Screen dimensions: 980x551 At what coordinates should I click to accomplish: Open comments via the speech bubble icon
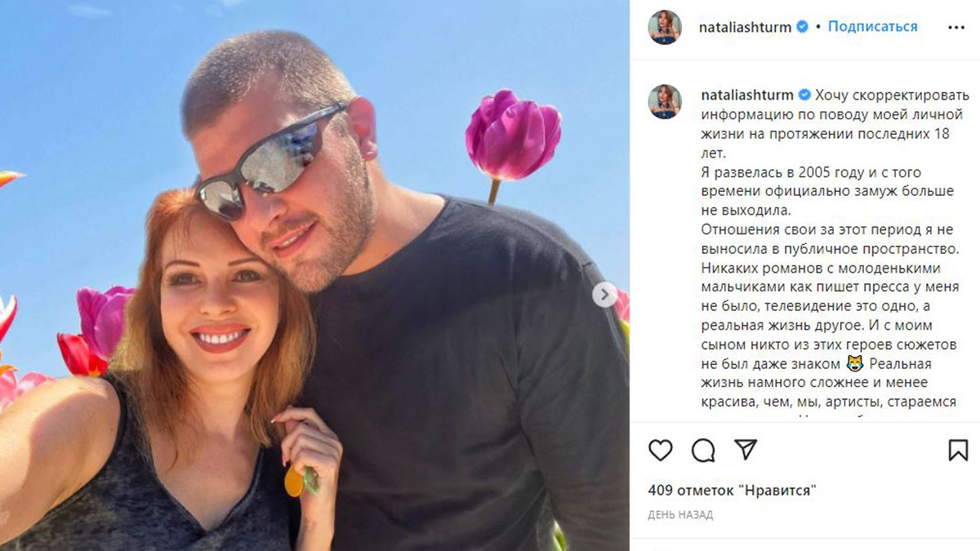point(703,450)
